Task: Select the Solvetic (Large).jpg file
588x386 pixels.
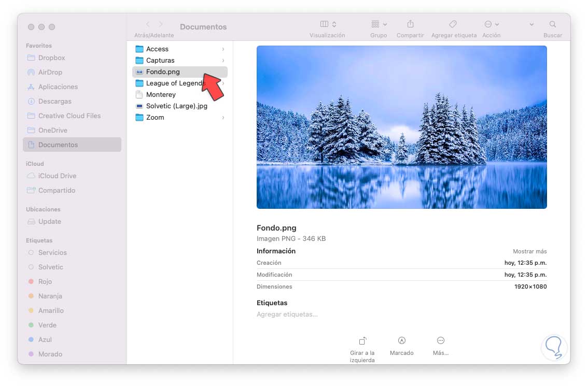Action: click(179, 106)
